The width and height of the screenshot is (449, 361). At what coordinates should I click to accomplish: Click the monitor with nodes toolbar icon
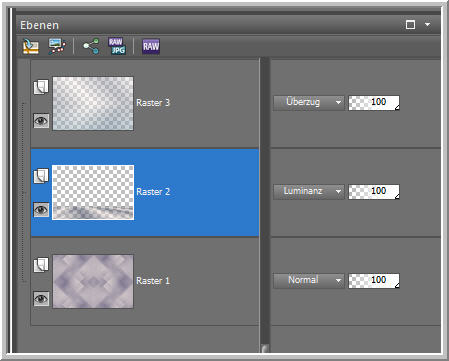[57, 46]
